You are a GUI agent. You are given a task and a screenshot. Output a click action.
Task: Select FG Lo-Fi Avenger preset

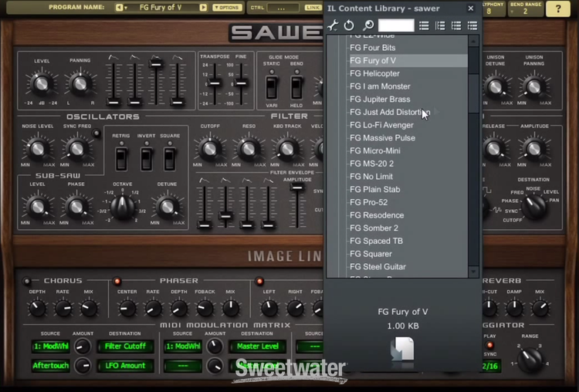(x=381, y=125)
